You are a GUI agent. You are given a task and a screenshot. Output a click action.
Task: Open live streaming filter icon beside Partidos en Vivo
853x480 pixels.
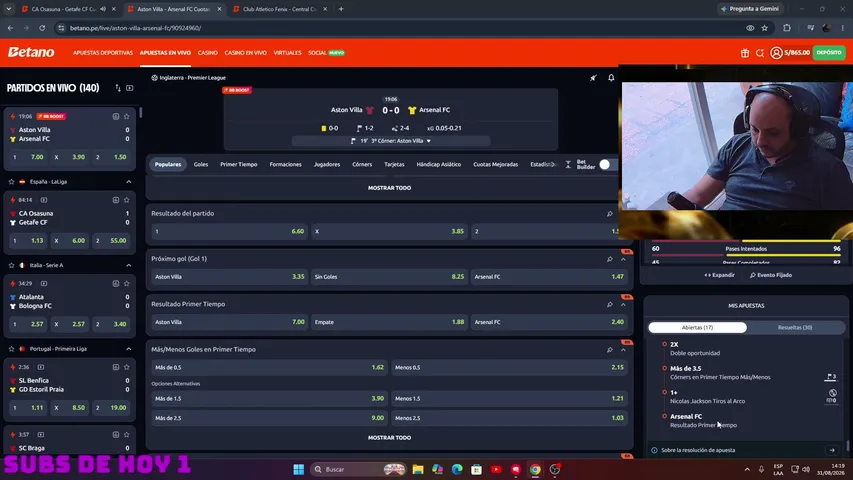tap(129, 88)
